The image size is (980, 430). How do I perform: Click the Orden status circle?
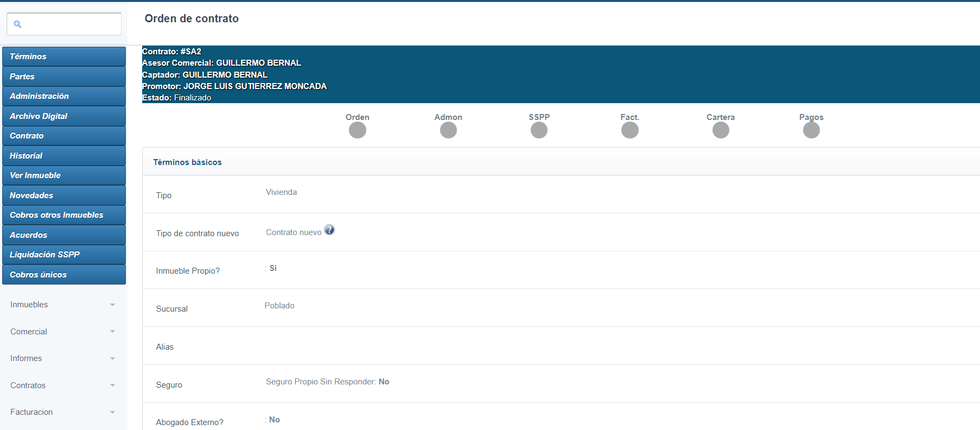tap(358, 130)
